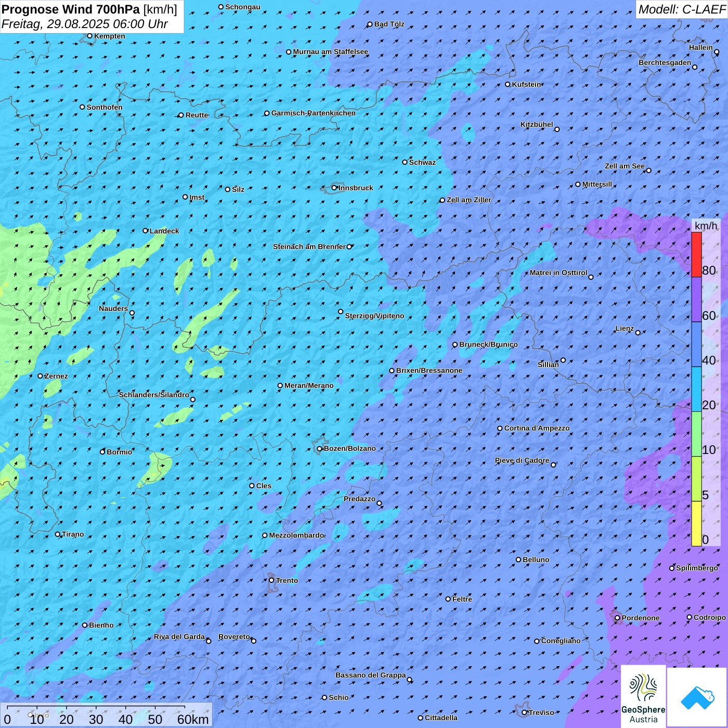This screenshot has width=728, height=728.
Task: Click the 'Mittersill' label
Action: 597,184
